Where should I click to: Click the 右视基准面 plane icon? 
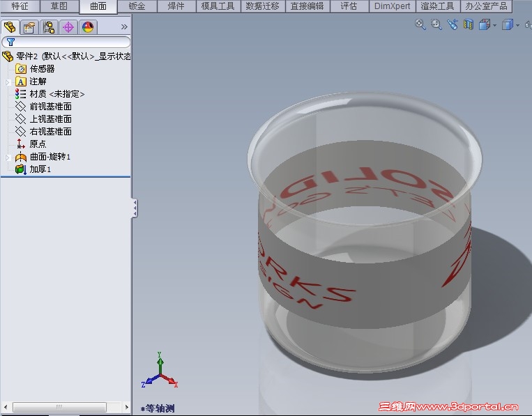[x=21, y=132]
